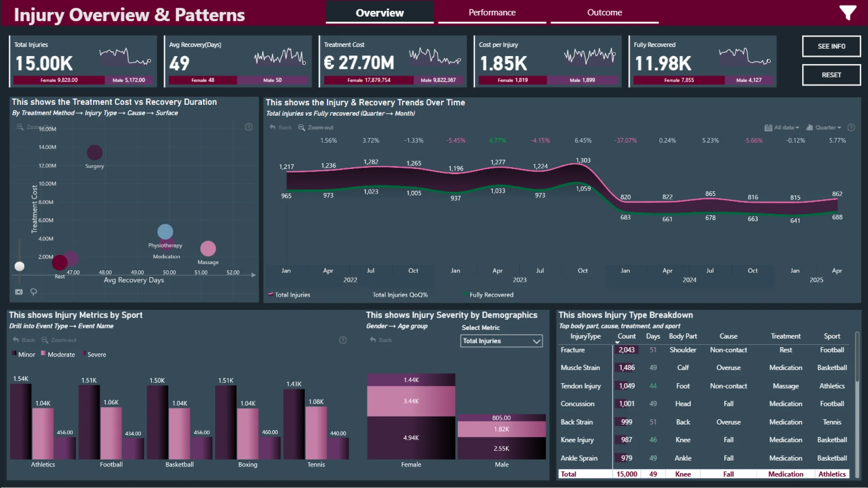Select the Muscle Strain row name
Viewport: 868px width, 488px height.
(580, 368)
